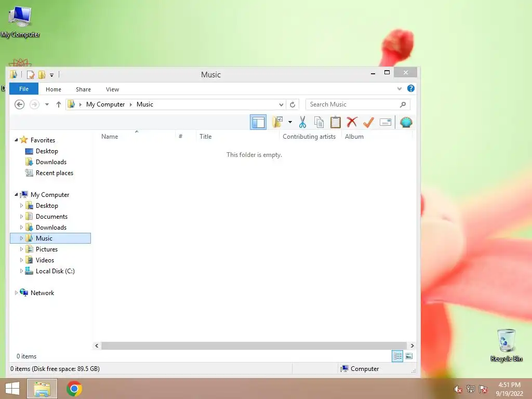Collapse the Favorites tree group
The image size is (532, 399).
tap(16, 140)
